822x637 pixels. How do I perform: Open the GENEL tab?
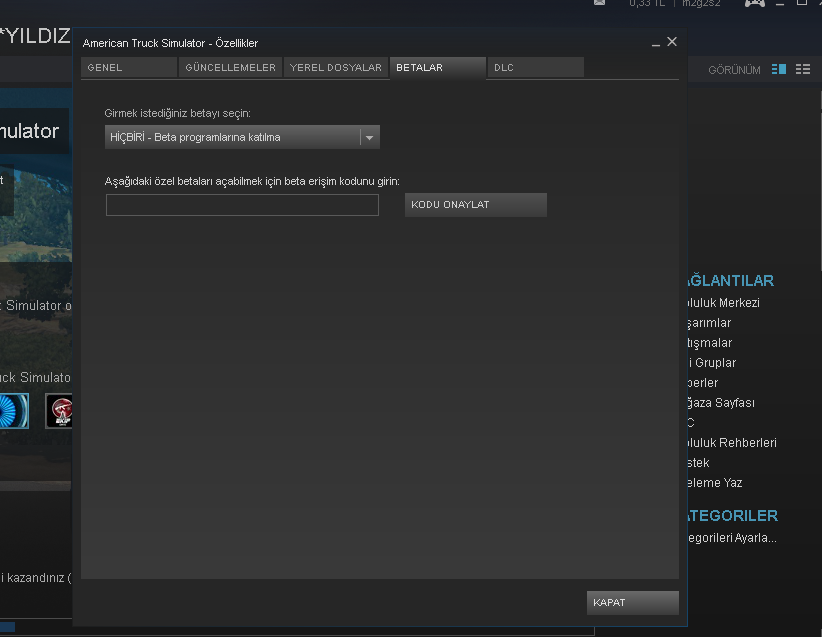pos(129,68)
